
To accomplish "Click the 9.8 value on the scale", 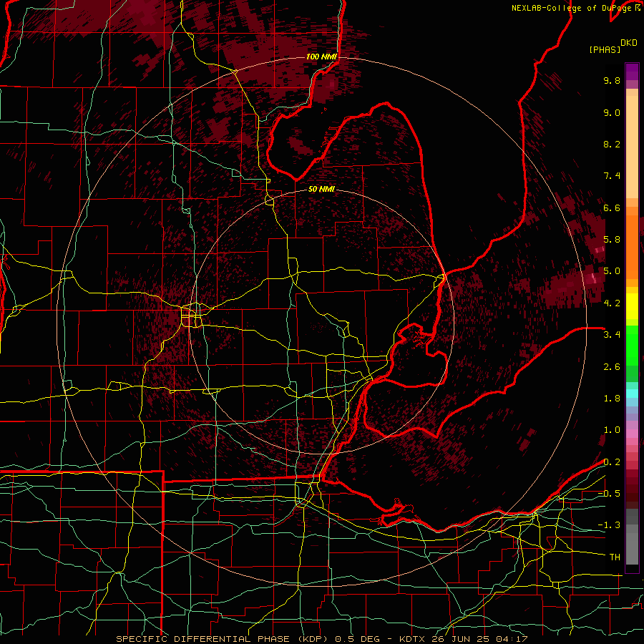I will pyautogui.click(x=612, y=80).
